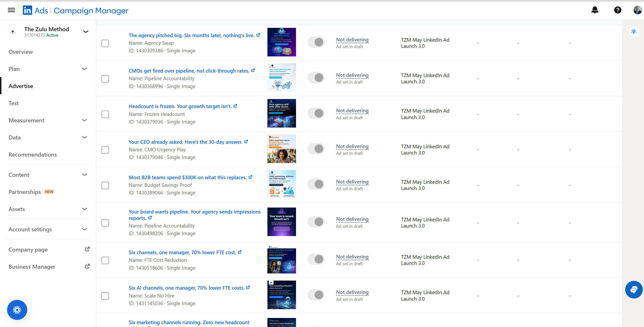Open Partnerships in sidebar
The height and width of the screenshot is (327, 644).
(25, 192)
